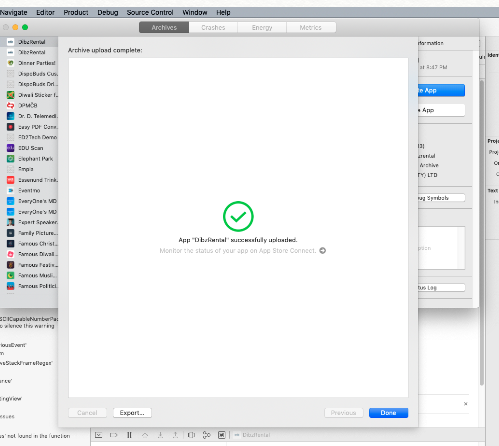Switch to the Energy tab
Viewport: 499px width, 446px height.
click(x=262, y=27)
